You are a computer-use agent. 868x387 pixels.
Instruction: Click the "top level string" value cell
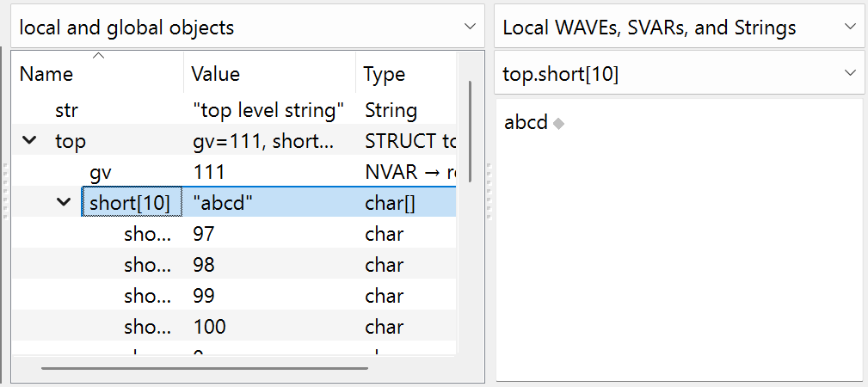tap(268, 110)
